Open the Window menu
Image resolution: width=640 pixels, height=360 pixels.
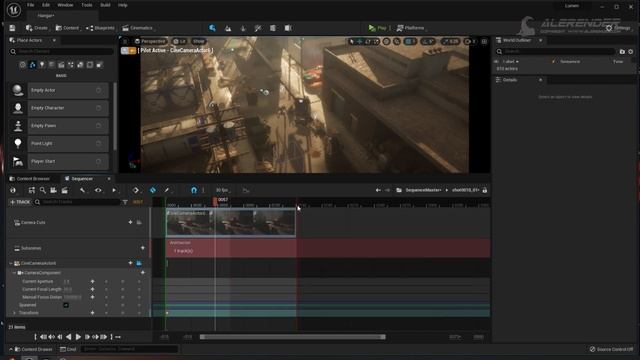pos(65,5)
